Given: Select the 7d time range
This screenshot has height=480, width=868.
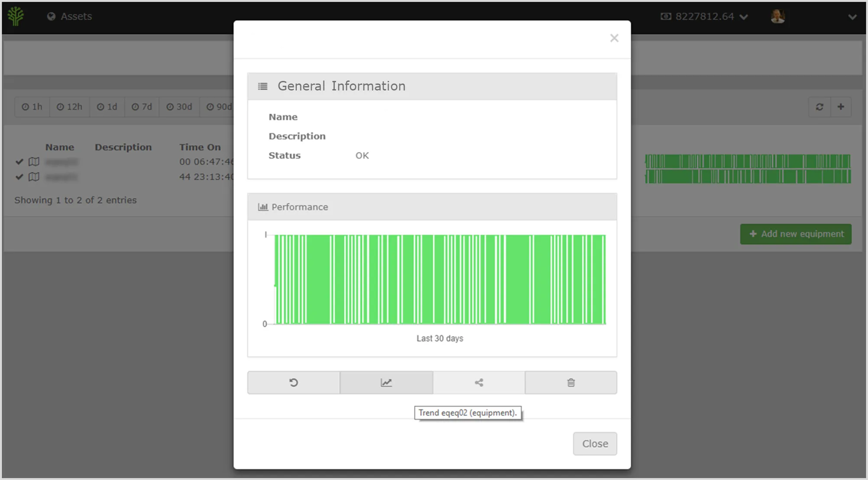Looking at the screenshot, I should coord(142,107).
